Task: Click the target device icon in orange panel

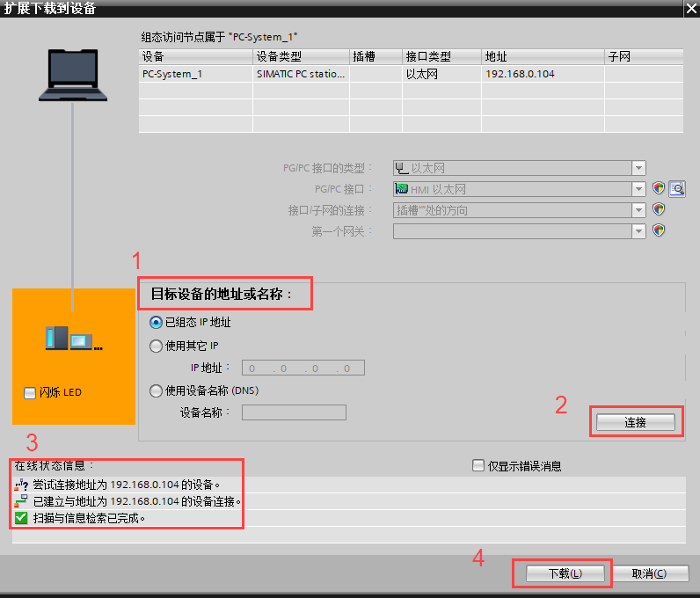Action: tap(74, 338)
